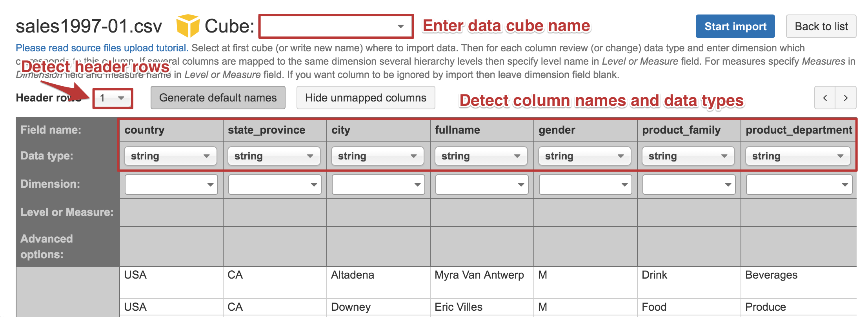Image resolution: width=868 pixels, height=317 pixels.
Task: Open the source files upload tutorial link
Action: tap(102, 48)
